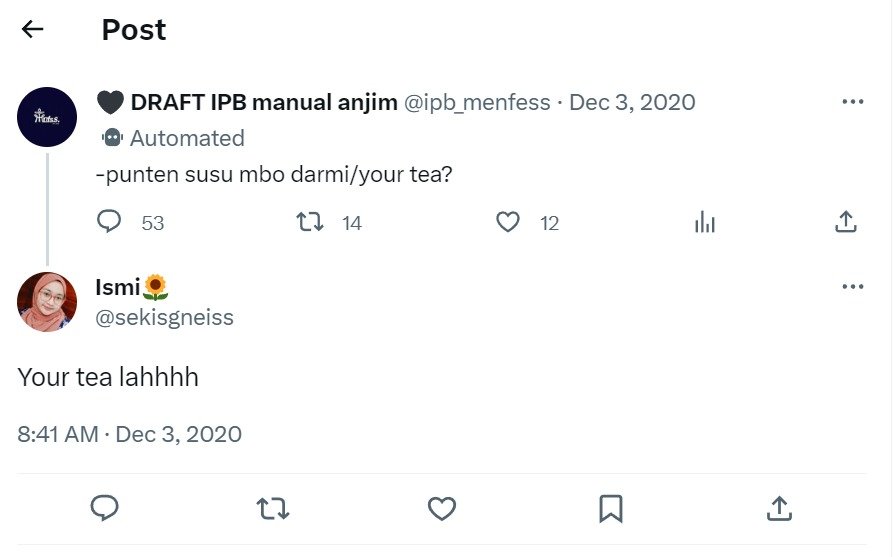
Task: Like Ismi's reply with heart icon
Action: pyautogui.click(x=442, y=509)
